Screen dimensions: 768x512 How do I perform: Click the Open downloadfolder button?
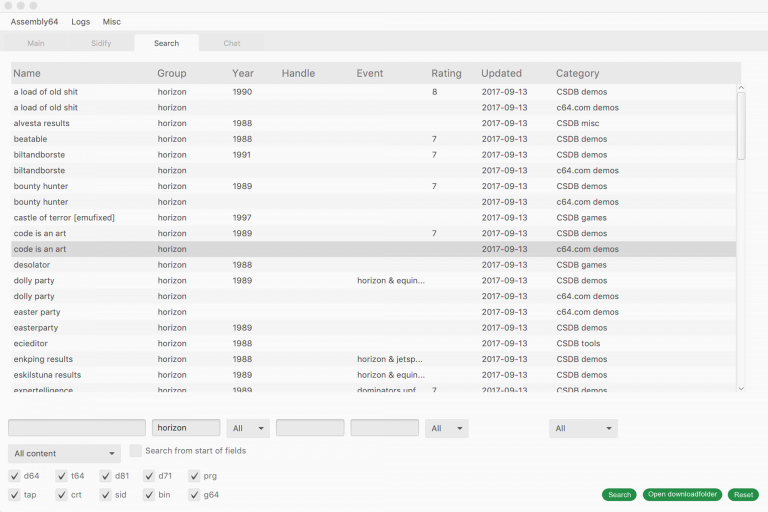point(682,495)
